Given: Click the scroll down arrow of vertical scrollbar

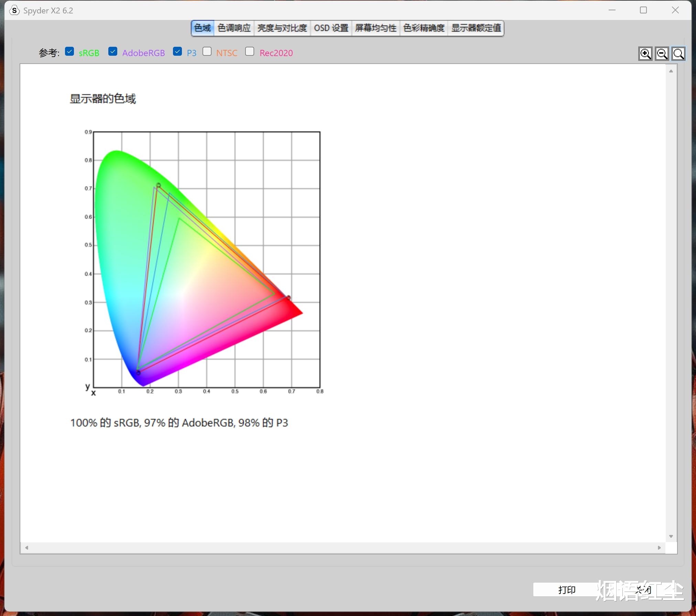Looking at the screenshot, I should coord(671,536).
